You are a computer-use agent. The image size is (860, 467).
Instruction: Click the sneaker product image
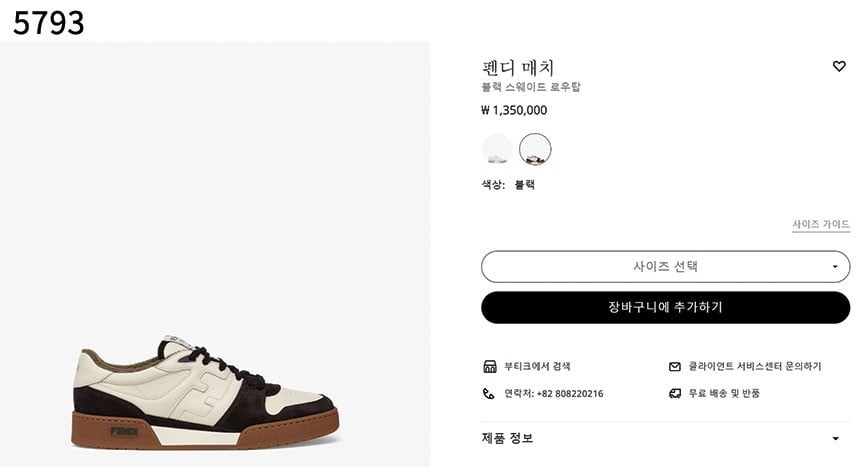[206, 393]
